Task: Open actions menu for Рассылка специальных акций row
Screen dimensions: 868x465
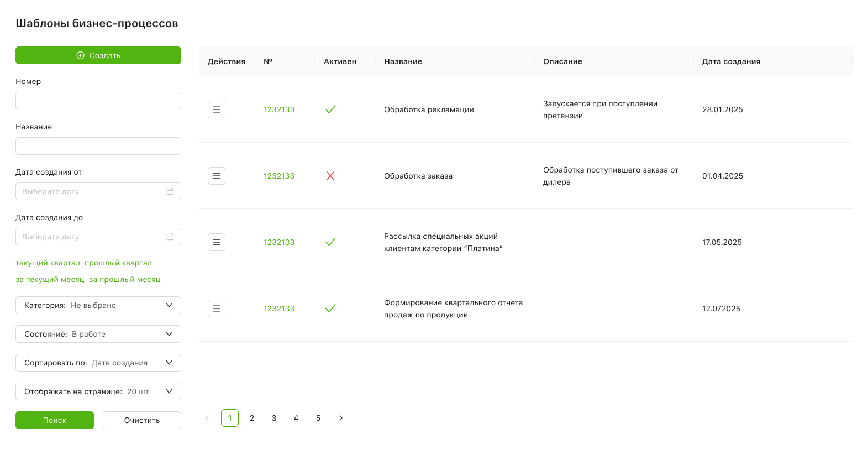Action: tap(217, 242)
